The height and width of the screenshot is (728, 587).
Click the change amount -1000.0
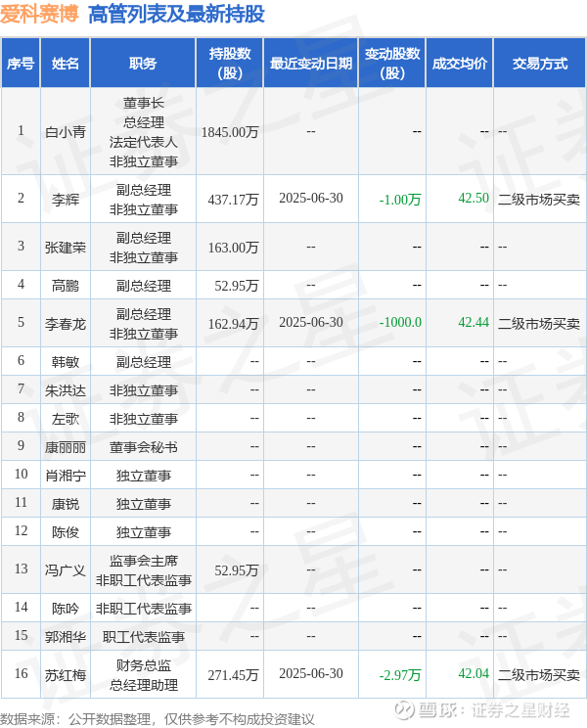tap(400, 322)
